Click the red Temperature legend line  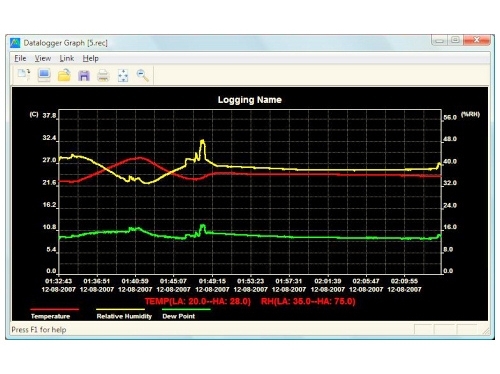[54, 309]
